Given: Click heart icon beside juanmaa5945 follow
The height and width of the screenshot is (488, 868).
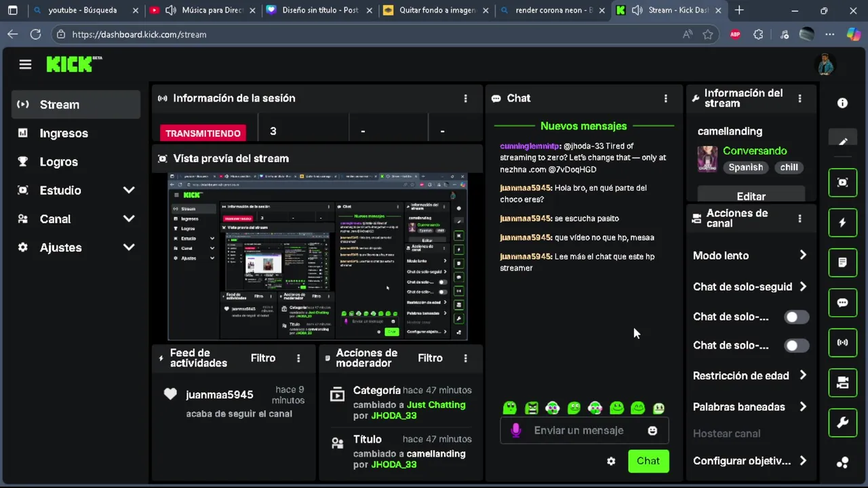Looking at the screenshot, I should pos(170,394).
